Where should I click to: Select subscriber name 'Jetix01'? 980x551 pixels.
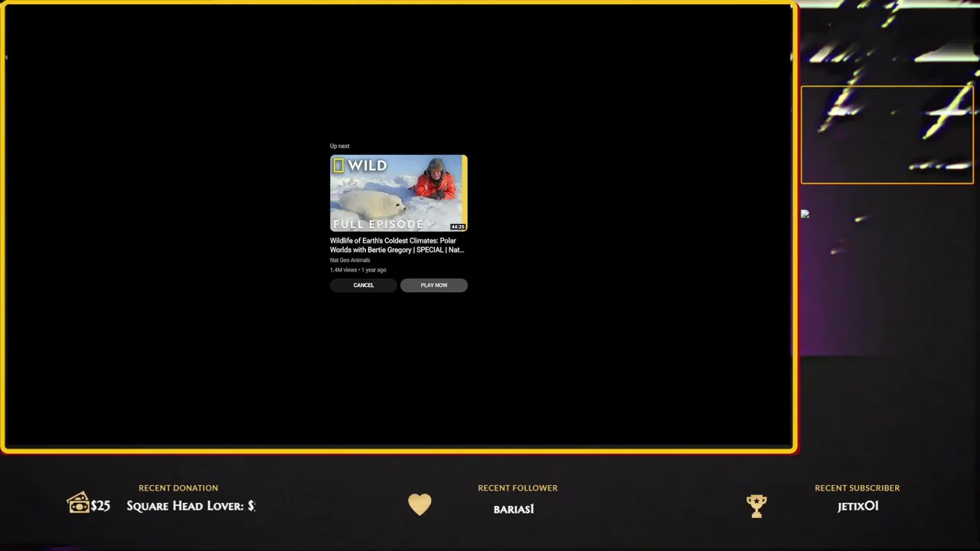[857, 506]
